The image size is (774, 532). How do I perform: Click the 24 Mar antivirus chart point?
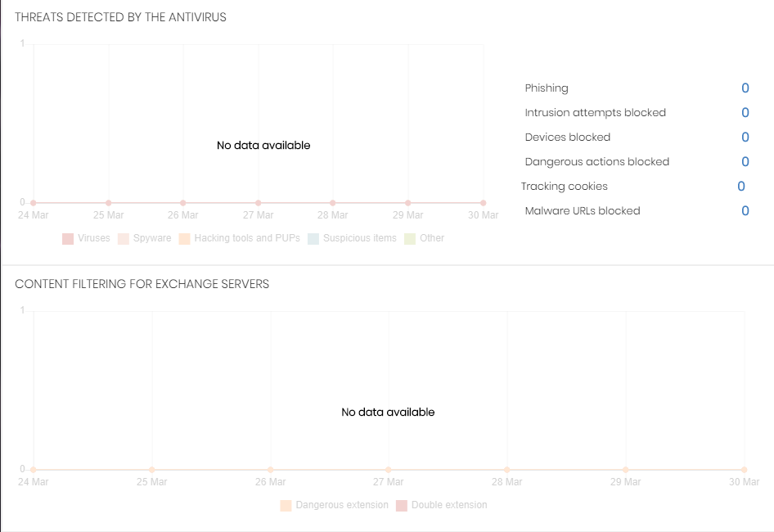click(x=34, y=202)
